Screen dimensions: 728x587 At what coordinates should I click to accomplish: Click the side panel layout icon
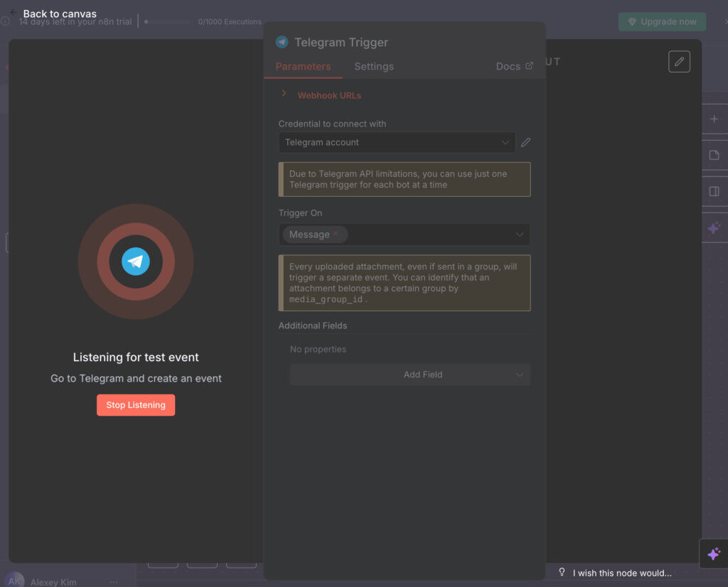point(714,191)
